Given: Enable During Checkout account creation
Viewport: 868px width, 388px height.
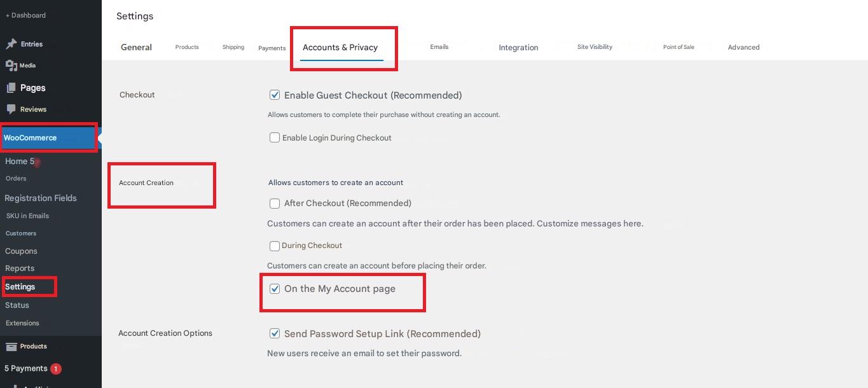Looking at the screenshot, I should pyautogui.click(x=275, y=246).
